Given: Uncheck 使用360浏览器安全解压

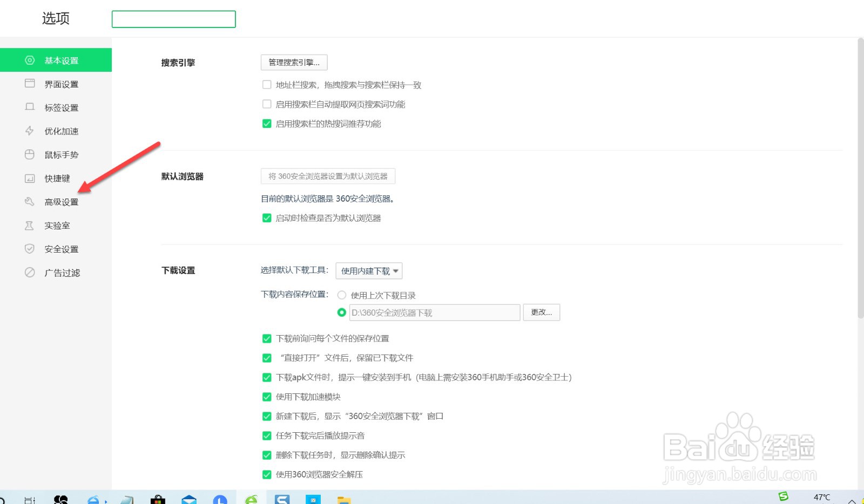Looking at the screenshot, I should point(267,474).
